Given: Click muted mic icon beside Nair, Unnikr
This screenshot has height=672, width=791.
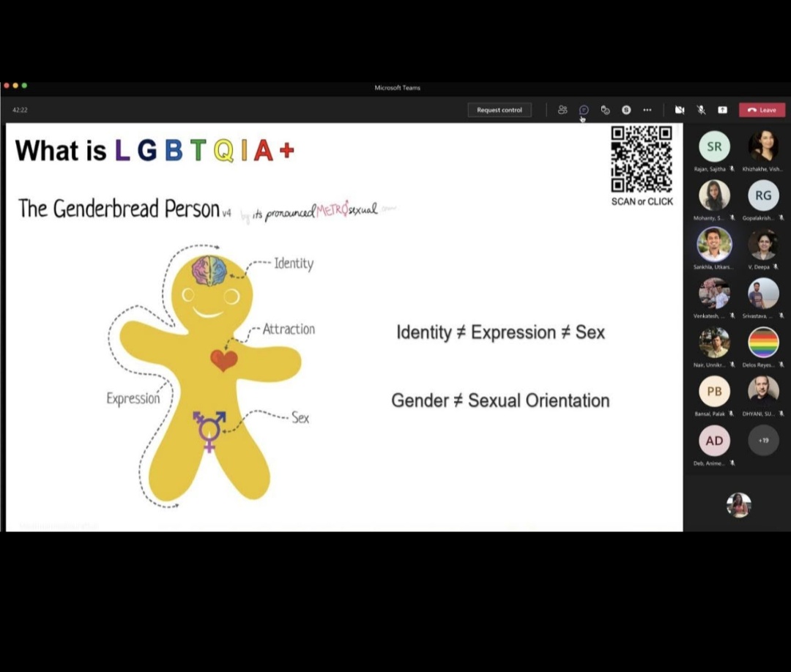Looking at the screenshot, I should tap(732, 365).
